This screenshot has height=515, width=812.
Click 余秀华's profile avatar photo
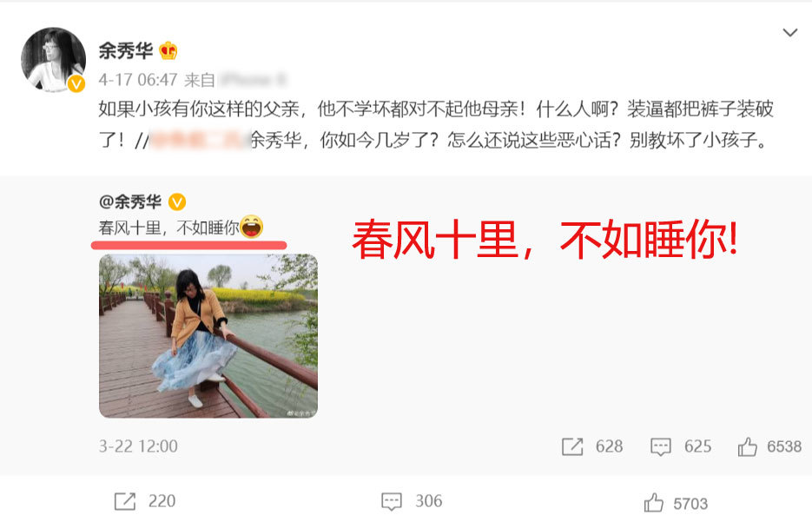click(x=53, y=60)
